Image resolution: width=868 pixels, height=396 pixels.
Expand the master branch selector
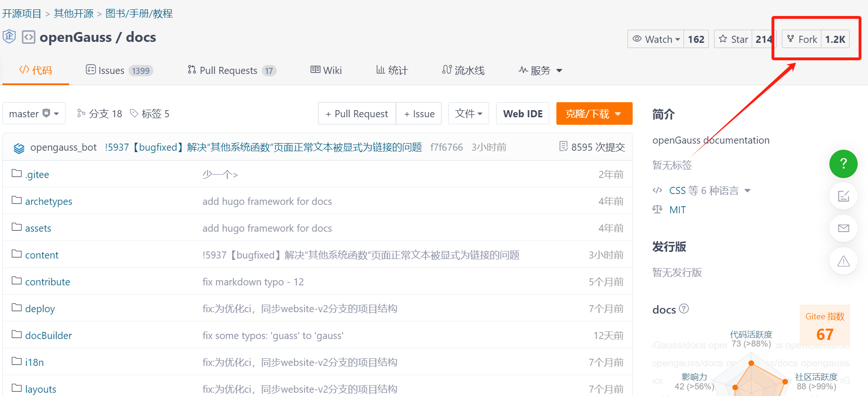coord(33,114)
